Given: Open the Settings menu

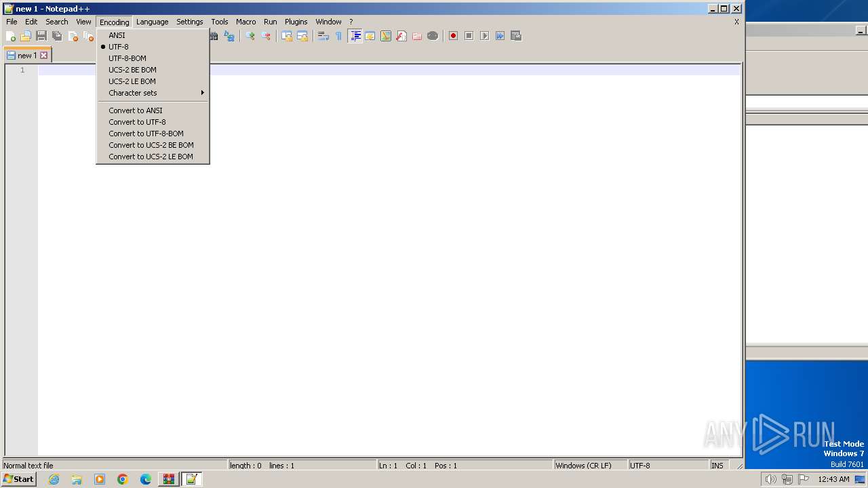Looking at the screenshot, I should click(x=190, y=22).
